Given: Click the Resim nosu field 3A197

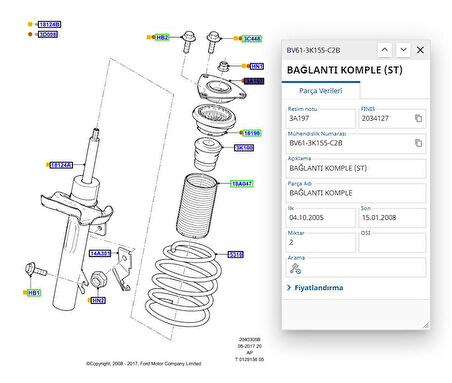Looking at the screenshot, I should pyautogui.click(x=321, y=118).
